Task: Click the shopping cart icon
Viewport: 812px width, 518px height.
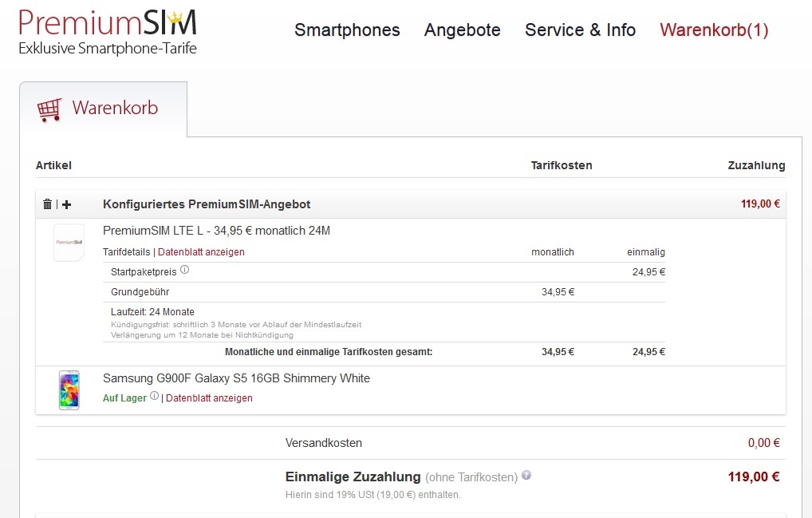Action: pos(49,109)
